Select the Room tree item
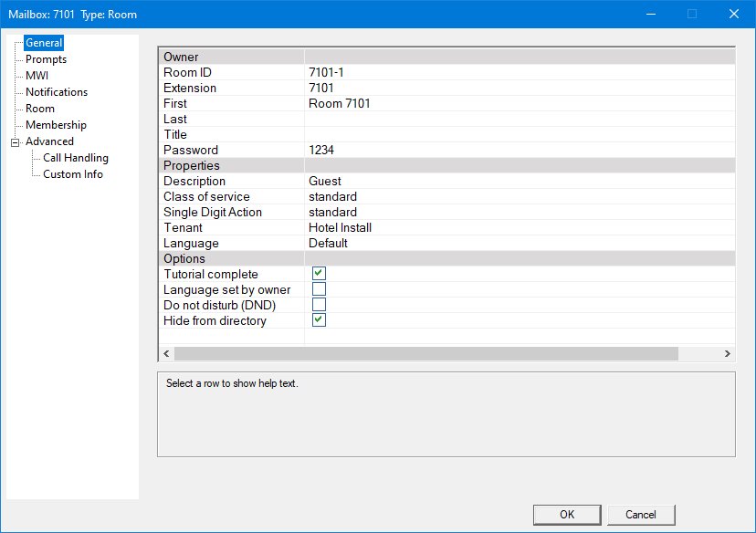Viewport: 756px width, 533px height. pos(40,109)
